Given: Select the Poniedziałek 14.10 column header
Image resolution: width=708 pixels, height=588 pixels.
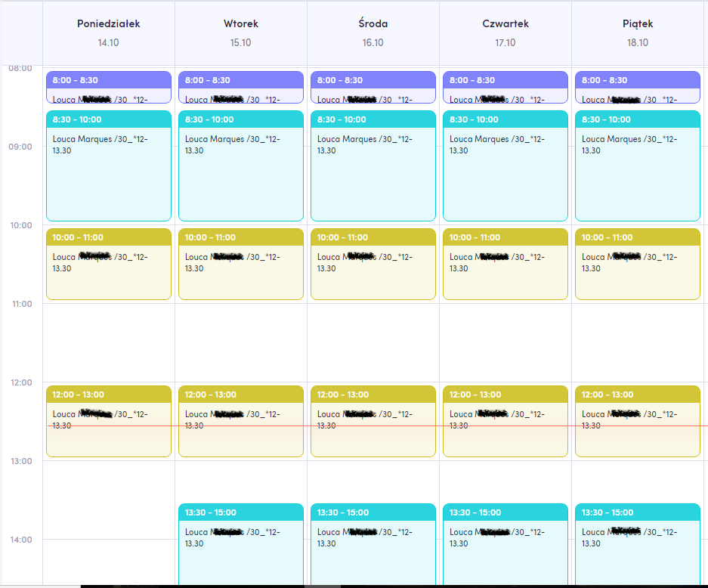Looking at the screenshot, I should tap(108, 33).
